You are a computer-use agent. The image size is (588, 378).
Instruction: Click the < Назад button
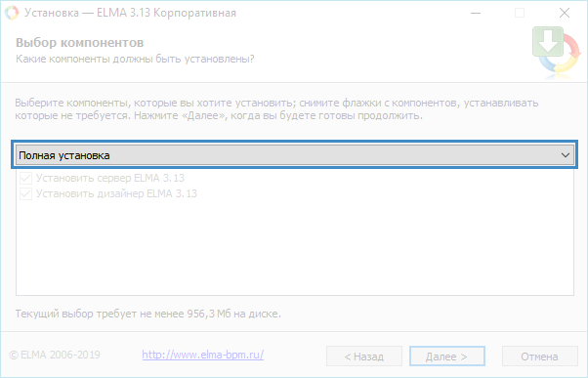364,357
